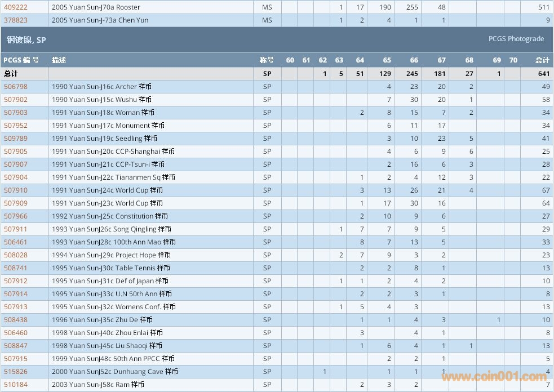Image resolution: width=554 pixels, height=392 pixels.
Task: Open PCGS number 515826 for Dunhuang Cave
Action: 16,372
